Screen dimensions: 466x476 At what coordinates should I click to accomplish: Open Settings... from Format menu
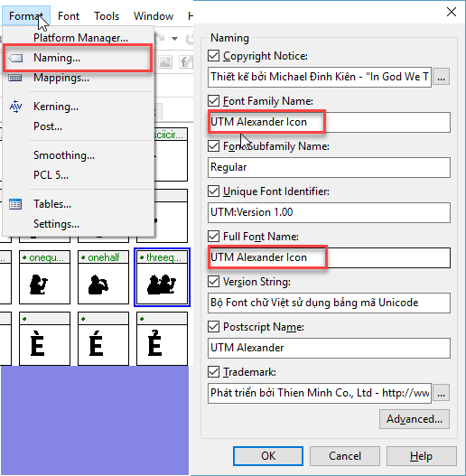[78, 224]
